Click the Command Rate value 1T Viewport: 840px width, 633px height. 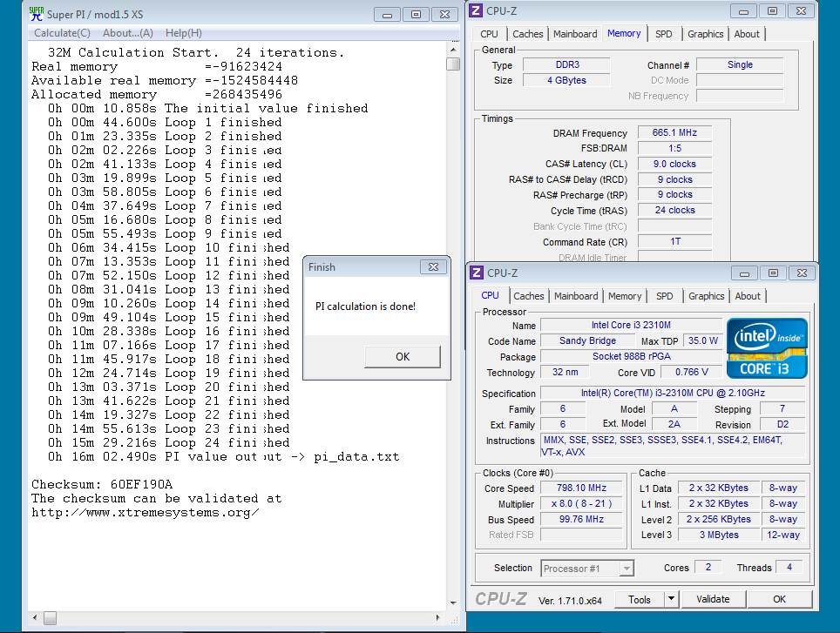pyautogui.click(x=674, y=241)
